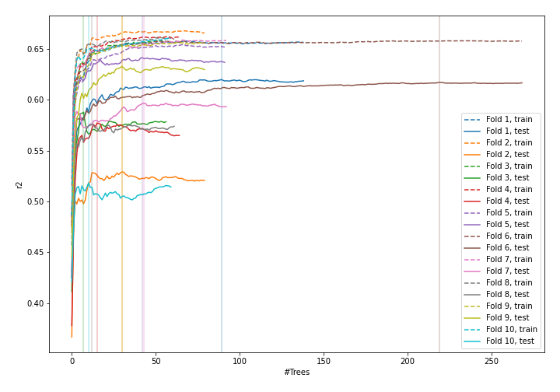This screenshot has width=560, height=392.
Task: Click the x-axis tick label 100
Action: pos(240,361)
